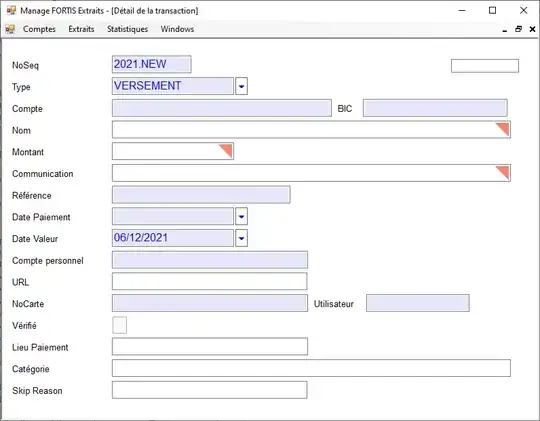Click the Montant input field
540x421 pixels.
pyautogui.click(x=173, y=151)
